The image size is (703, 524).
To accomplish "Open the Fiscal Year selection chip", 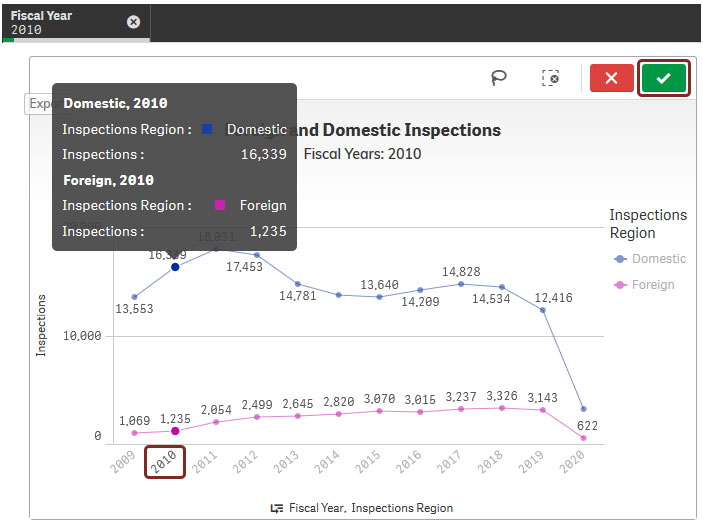I will (60, 22).
